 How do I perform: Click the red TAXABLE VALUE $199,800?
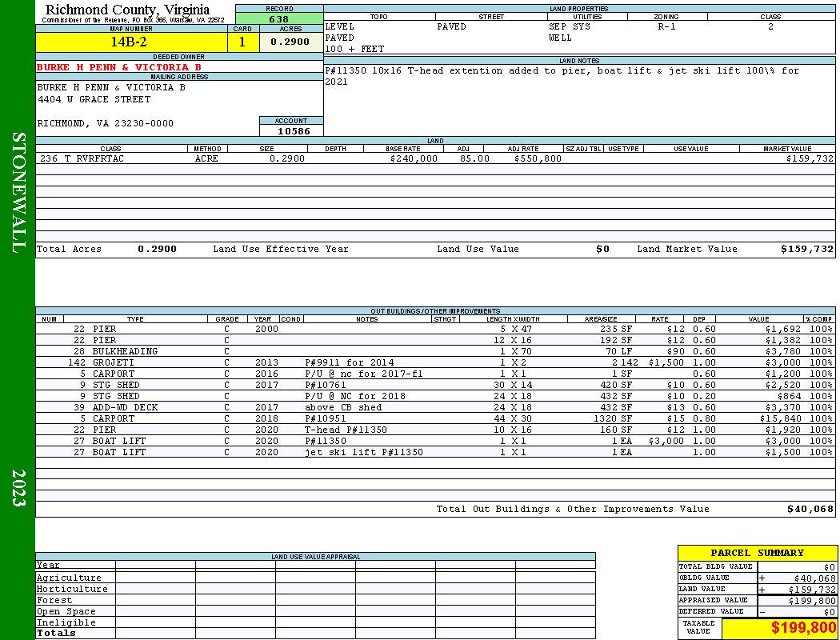802,628
